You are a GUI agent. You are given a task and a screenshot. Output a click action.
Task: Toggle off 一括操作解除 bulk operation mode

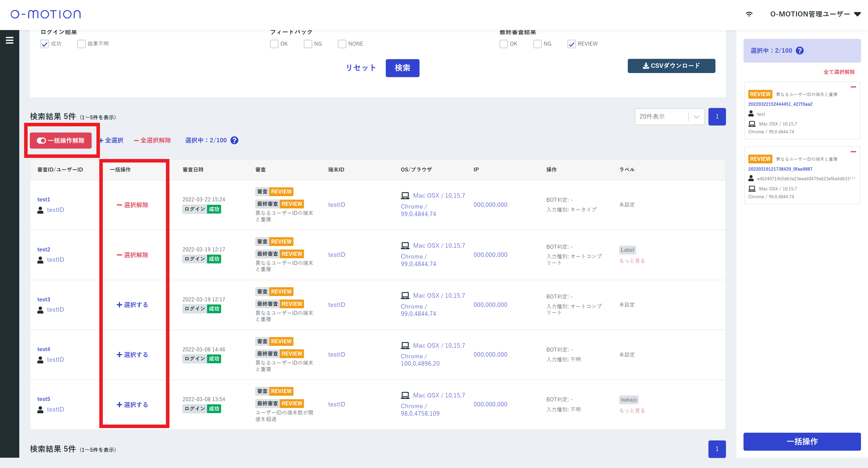61,141
